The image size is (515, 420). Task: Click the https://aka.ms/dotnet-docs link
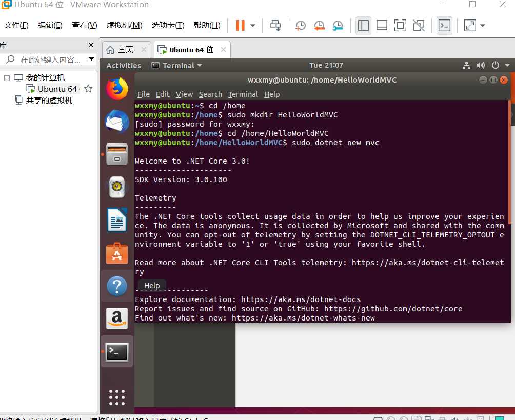pos(301,299)
